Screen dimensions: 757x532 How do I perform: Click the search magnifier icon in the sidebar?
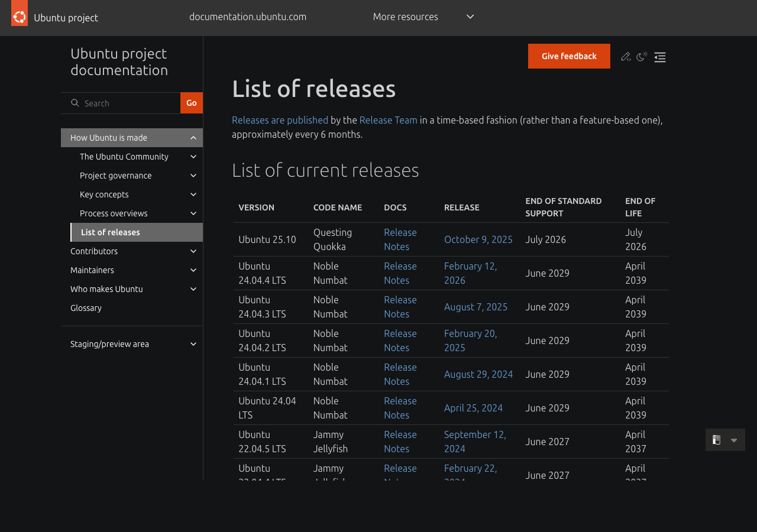[74, 102]
